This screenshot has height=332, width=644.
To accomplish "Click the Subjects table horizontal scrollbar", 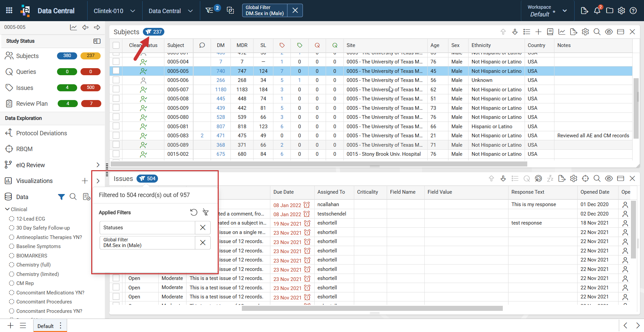I will [319, 164].
